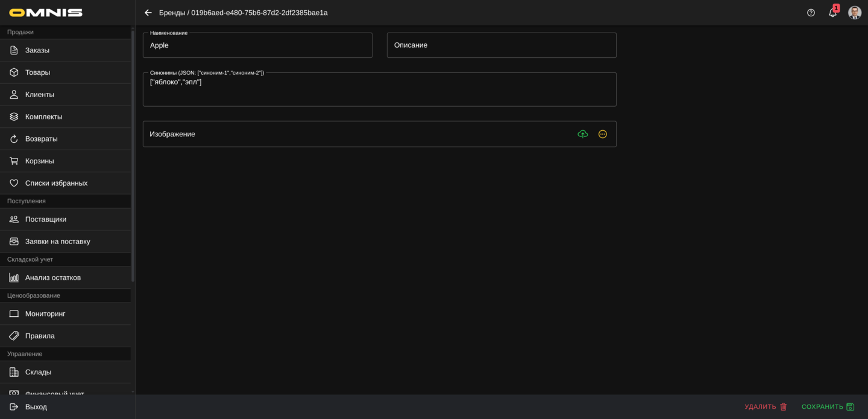
Task: Click the sidebar vertical scrollbar
Action: [x=133, y=157]
